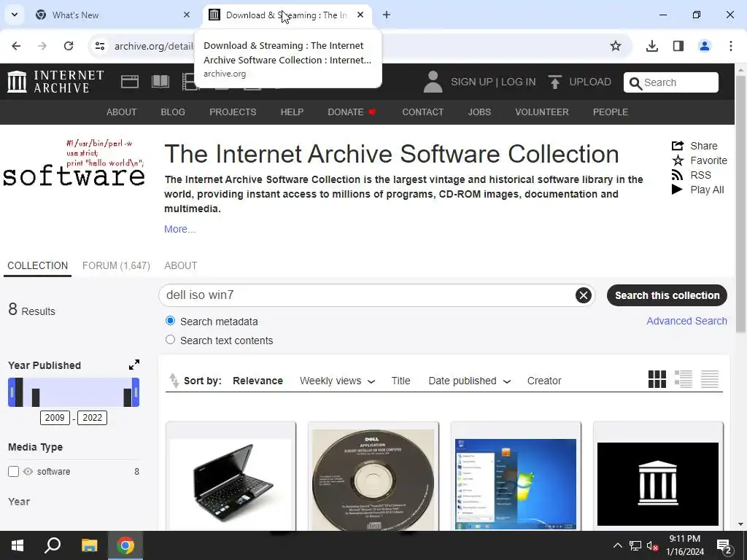Open the Internet Archive home logo
This screenshot has width=747, height=560.
[x=55, y=82]
